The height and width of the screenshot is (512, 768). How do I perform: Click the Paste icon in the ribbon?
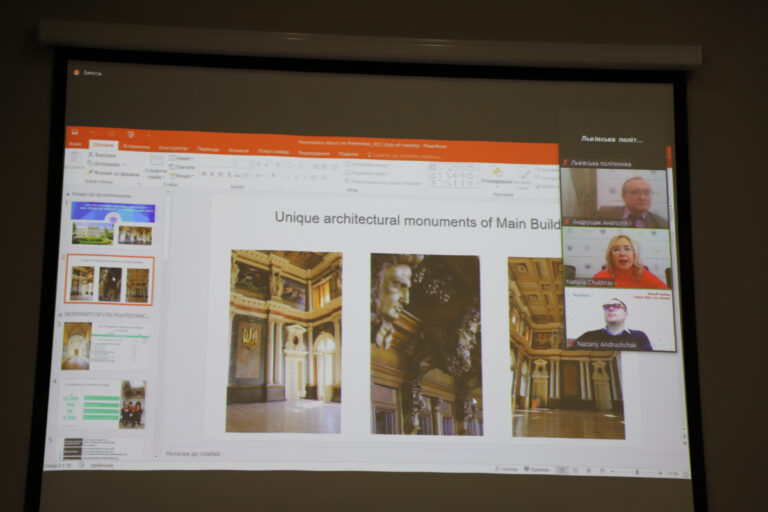[x=76, y=160]
